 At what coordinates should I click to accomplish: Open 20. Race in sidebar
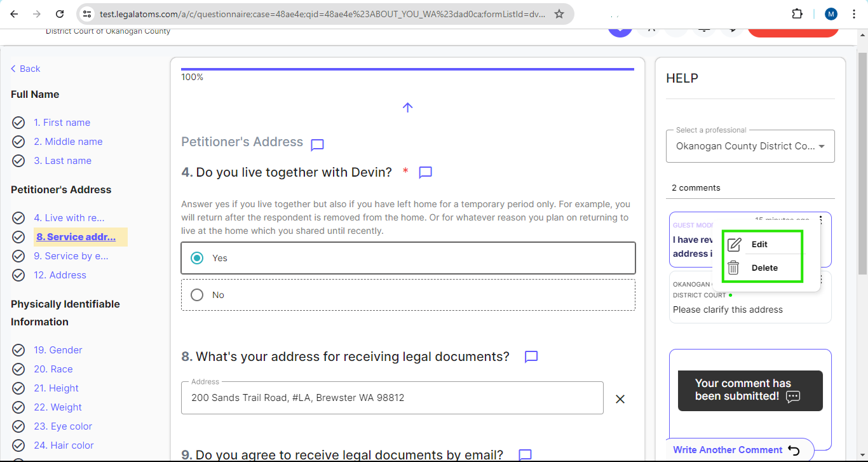pos(53,369)
